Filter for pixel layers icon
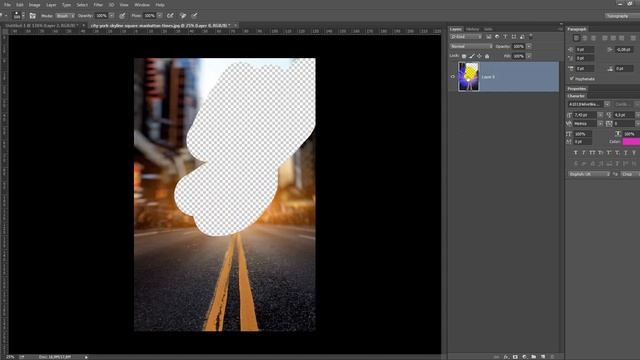The width and height of the screenshot is (640, 360). (x=489, y=37)
